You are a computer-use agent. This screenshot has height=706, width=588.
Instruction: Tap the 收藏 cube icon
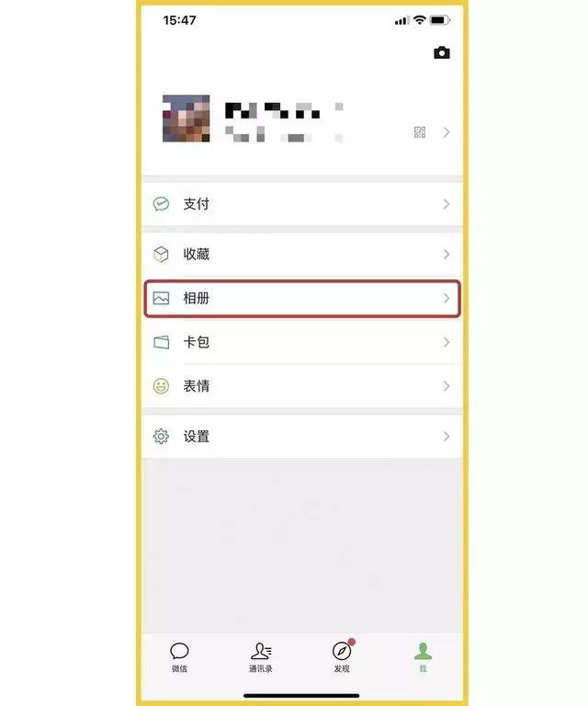click(x=161, y=255)
